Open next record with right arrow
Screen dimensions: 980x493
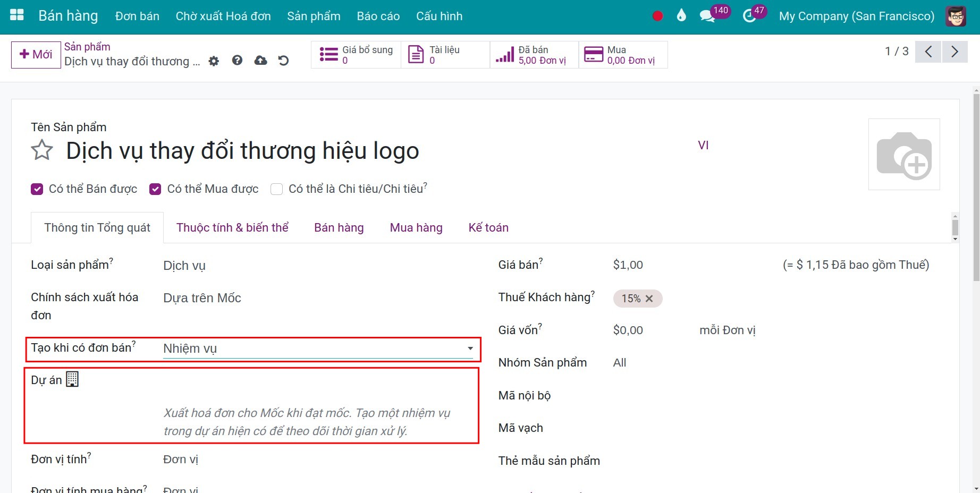point(955,51)
